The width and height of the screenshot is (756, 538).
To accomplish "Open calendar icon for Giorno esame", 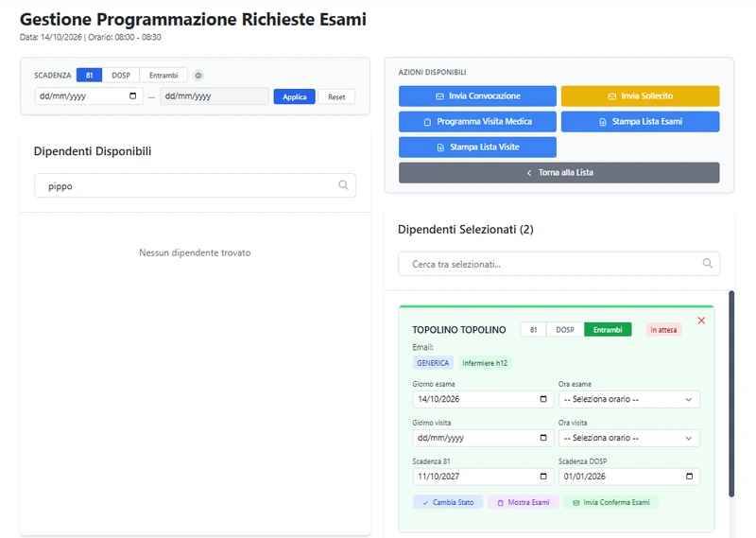I will (543, 399).
